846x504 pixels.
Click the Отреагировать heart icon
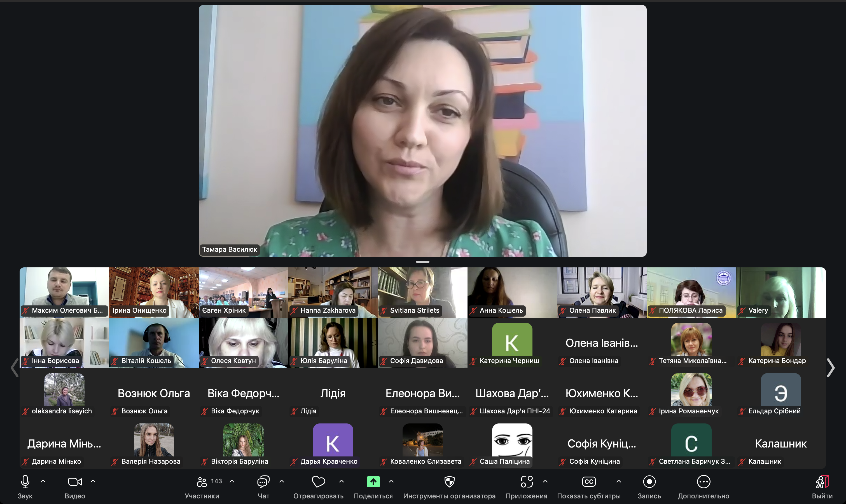[318, 481]
